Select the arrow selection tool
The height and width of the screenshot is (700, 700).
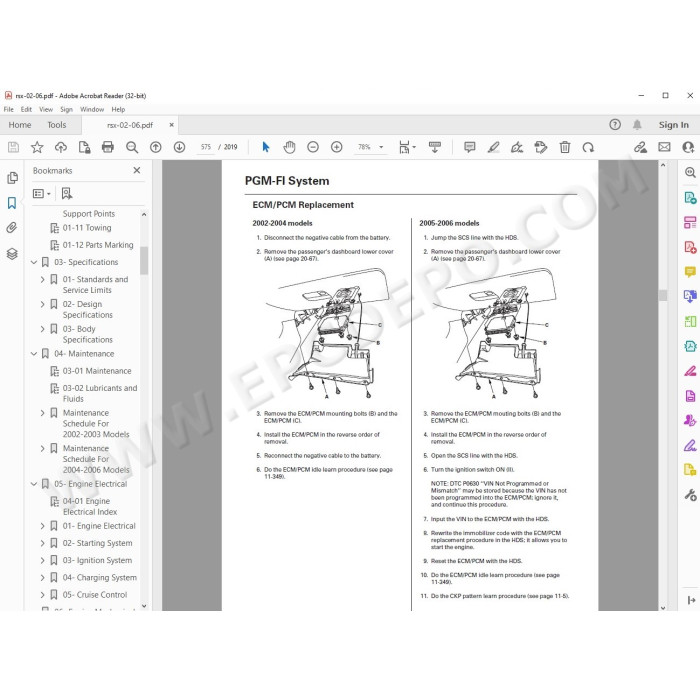(x=266, y=147)
